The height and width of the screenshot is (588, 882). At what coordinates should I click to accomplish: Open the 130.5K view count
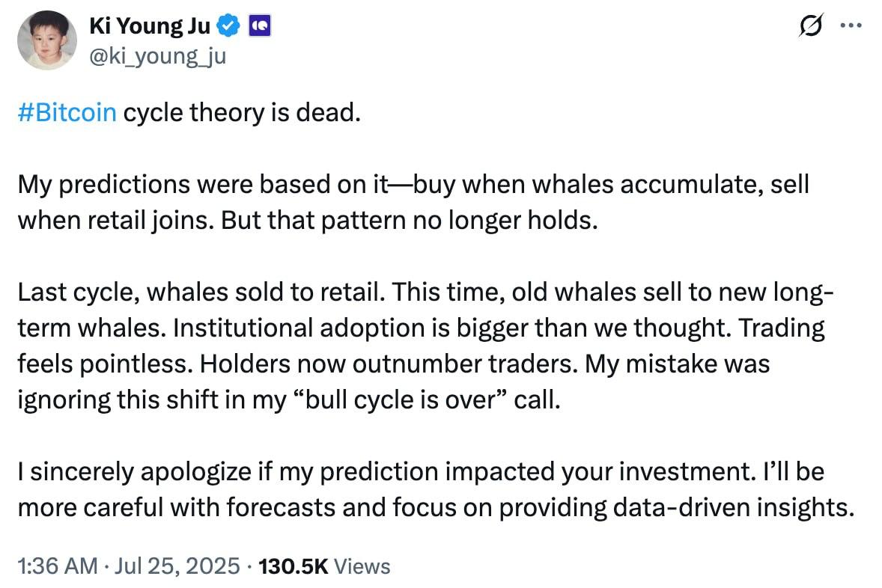click(x=293, y=566)
